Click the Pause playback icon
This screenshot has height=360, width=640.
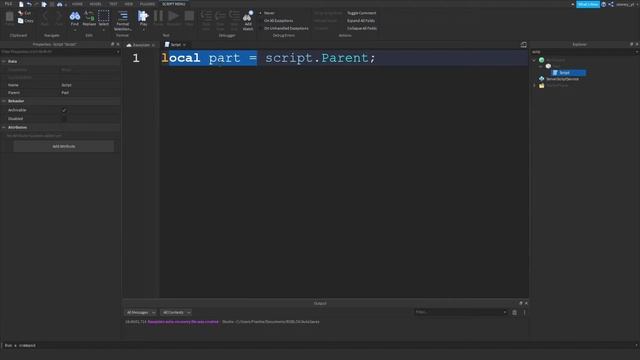click(x=158, y=16)
